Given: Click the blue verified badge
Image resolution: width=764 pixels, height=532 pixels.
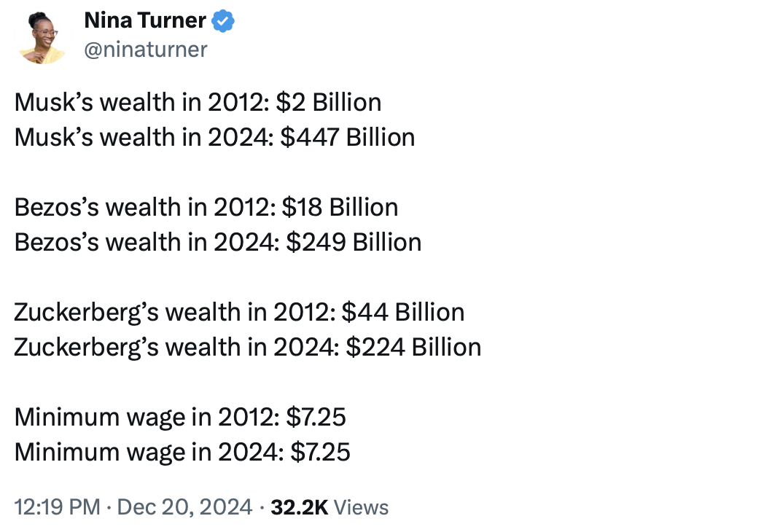Looking at the screenshot, I should tap(223, 22).
